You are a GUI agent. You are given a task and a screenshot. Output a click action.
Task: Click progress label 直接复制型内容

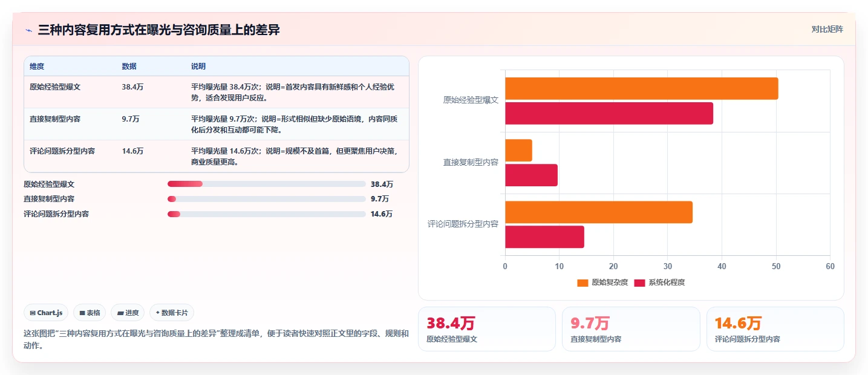tap(49, 199)
